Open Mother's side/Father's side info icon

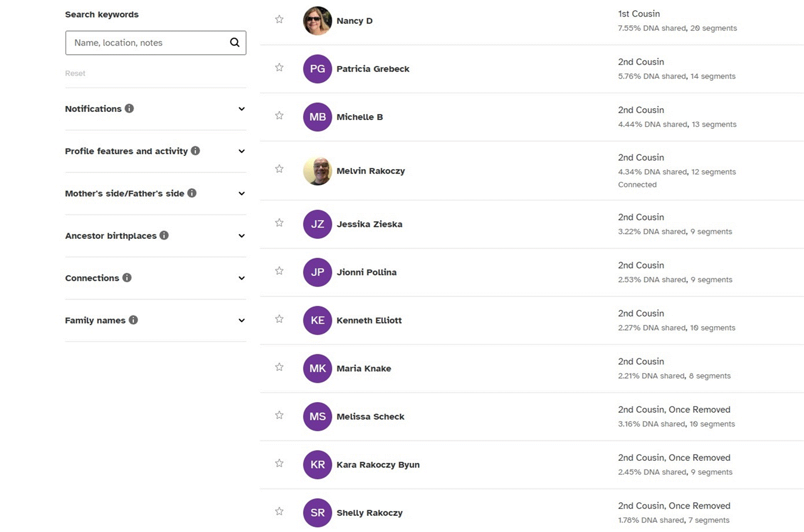coord(192,193)
